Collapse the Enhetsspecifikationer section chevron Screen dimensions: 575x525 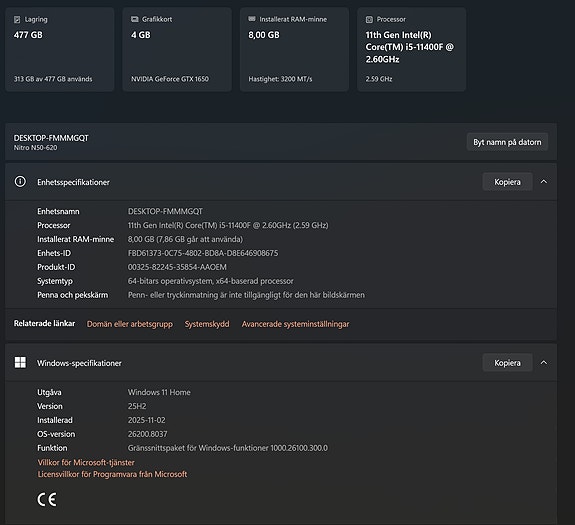coord(544,181)
